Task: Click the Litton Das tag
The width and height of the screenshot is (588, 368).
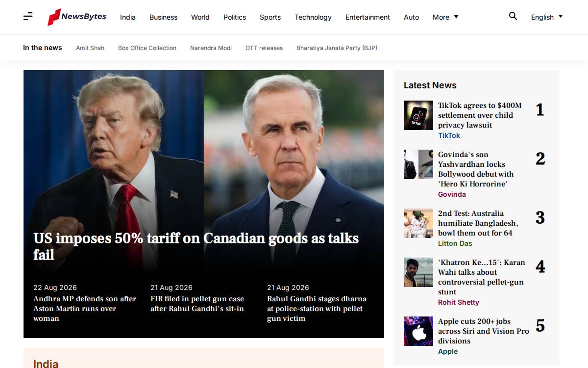Action: coord(455,243)
